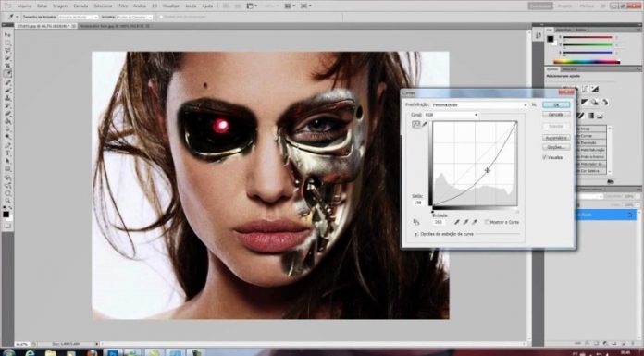Select the Eraser tool
This screenshot has height=356, width=644.
(7, 114)
